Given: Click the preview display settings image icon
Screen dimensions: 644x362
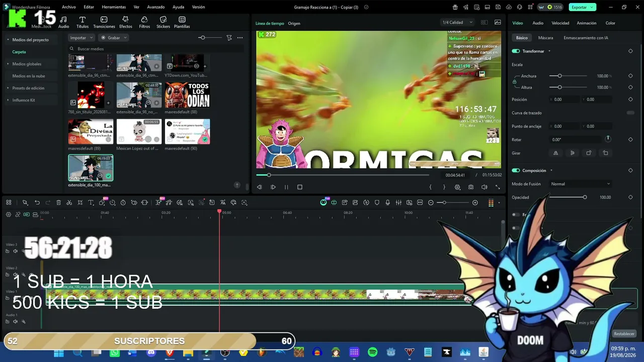Looking at the screenshot, I should 498,22.
